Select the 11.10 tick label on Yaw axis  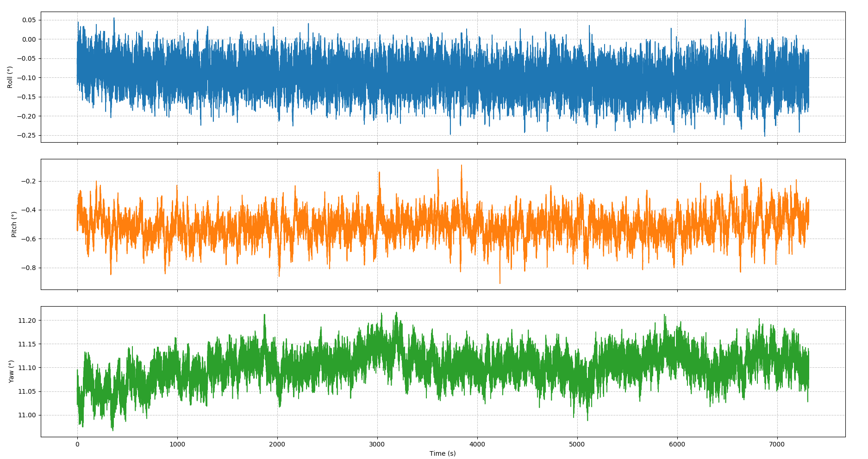tap(27, 368)
